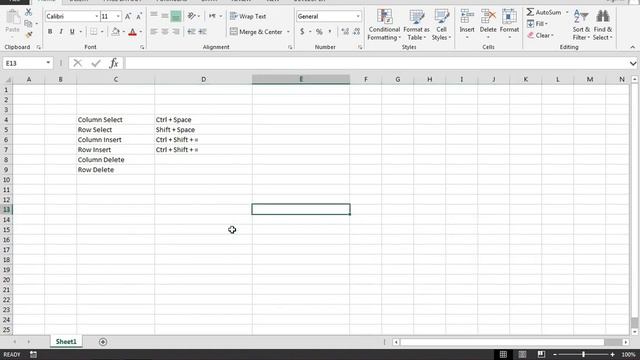Select the Sheet1 tab

66,342
